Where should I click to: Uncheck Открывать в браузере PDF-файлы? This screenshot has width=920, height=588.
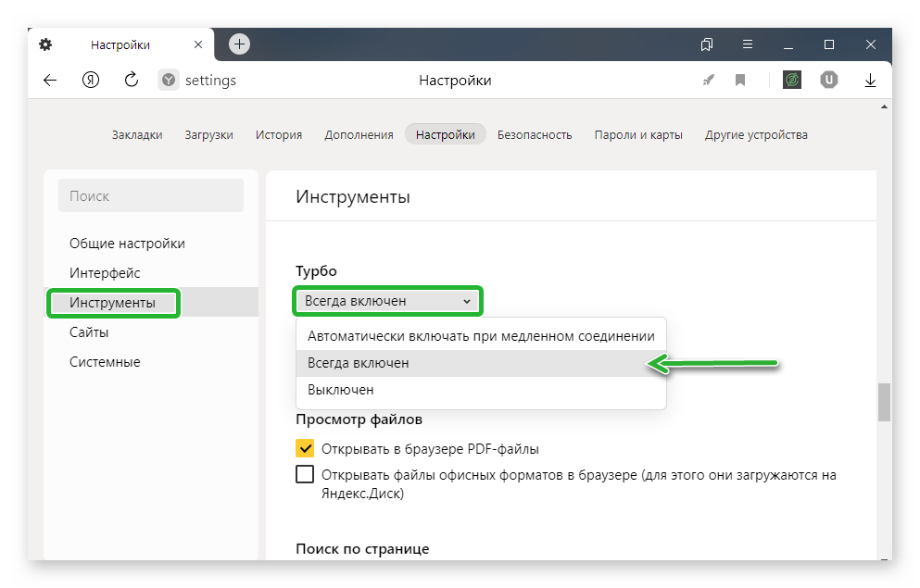(x=305, y=448)
